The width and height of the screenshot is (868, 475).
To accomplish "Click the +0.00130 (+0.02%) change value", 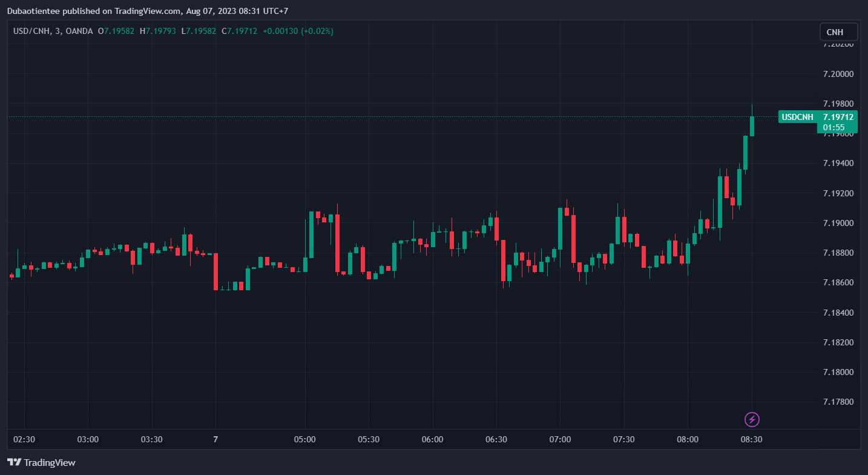I will point(298,31).
